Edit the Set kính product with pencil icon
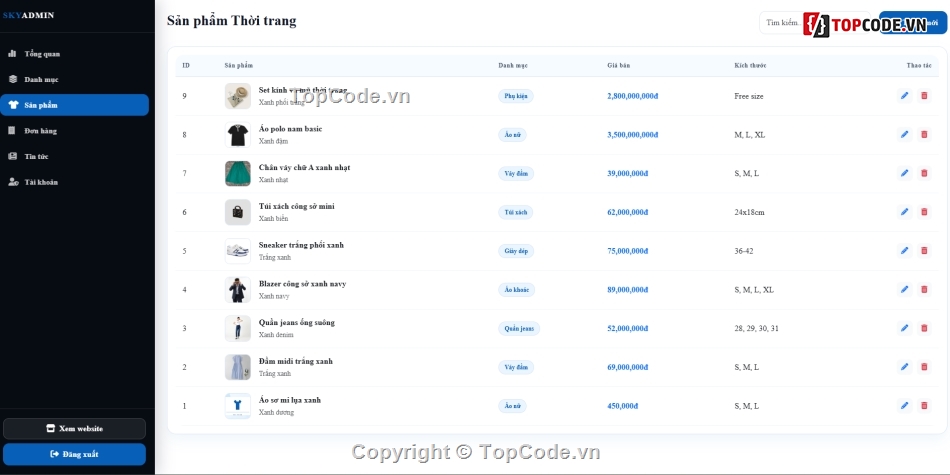Viewport: 950px width, 475px height. pyautogui.click(x=904, y=96)
